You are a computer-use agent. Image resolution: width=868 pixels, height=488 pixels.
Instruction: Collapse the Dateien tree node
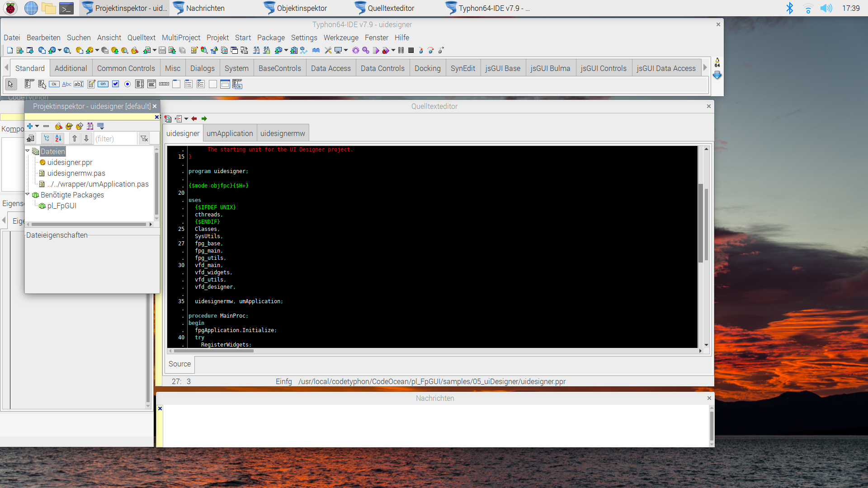pyautogui.click(x=28, y=151)
